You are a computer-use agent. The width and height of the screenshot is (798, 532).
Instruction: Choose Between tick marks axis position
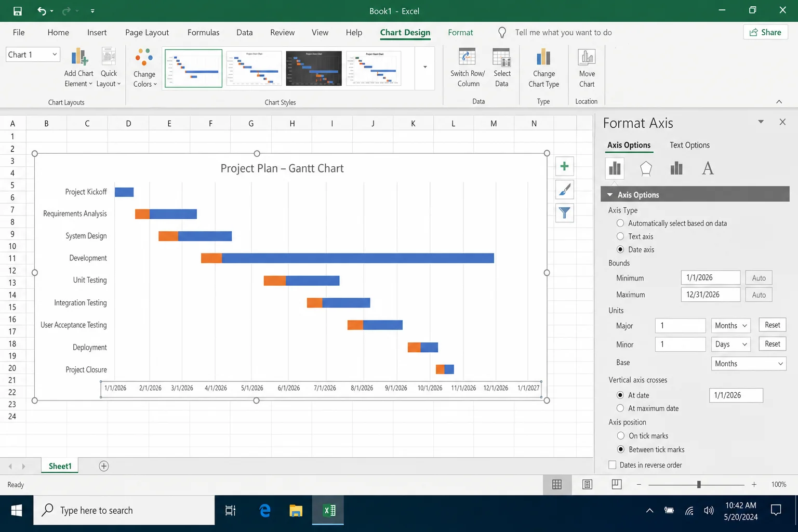(621, 449)
